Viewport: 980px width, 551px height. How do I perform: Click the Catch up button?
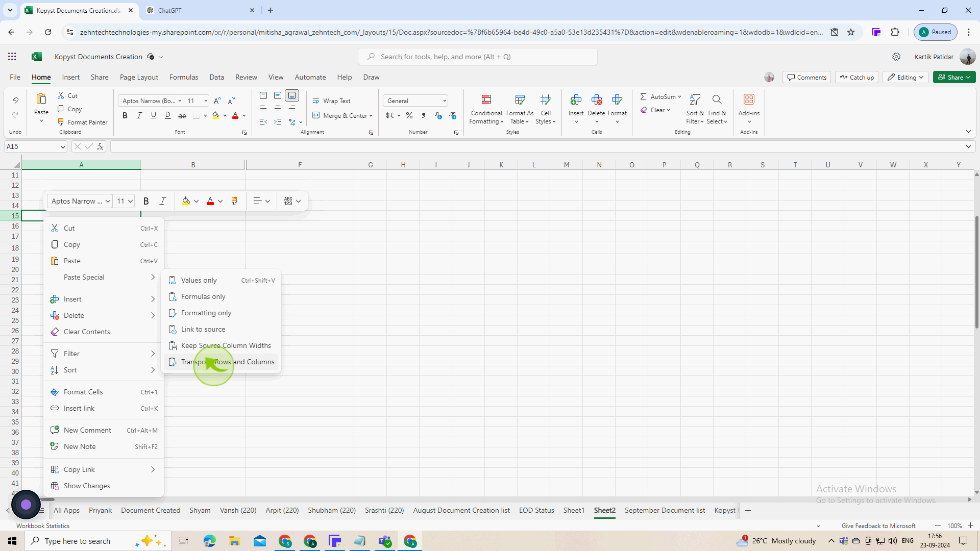click(856, 77)
